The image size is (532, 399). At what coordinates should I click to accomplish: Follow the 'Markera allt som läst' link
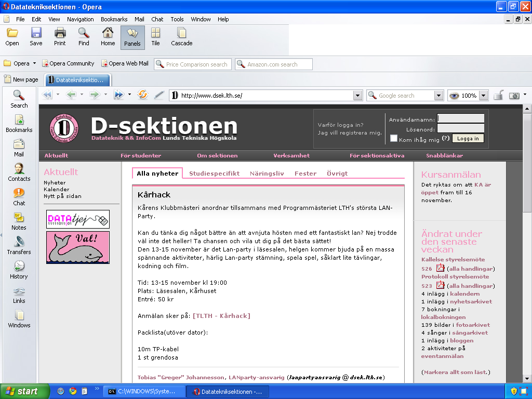(x=455, y=372)
